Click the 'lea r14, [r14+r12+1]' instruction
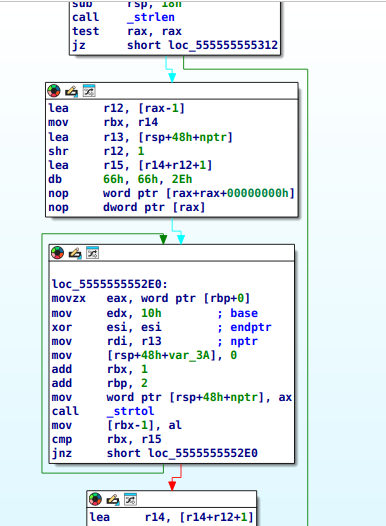Viewport: 386px width, 526px height. pyautogui.click(x=171, y=517)
